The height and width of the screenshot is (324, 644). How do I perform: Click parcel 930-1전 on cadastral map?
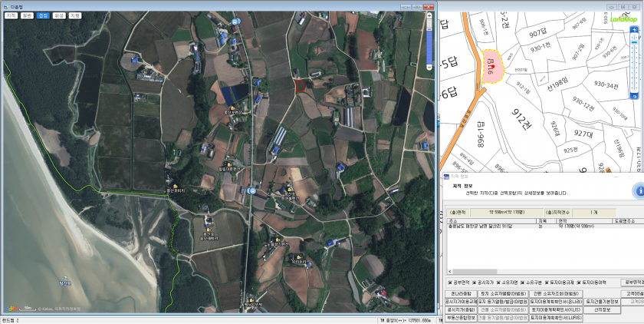click(540, 48)
